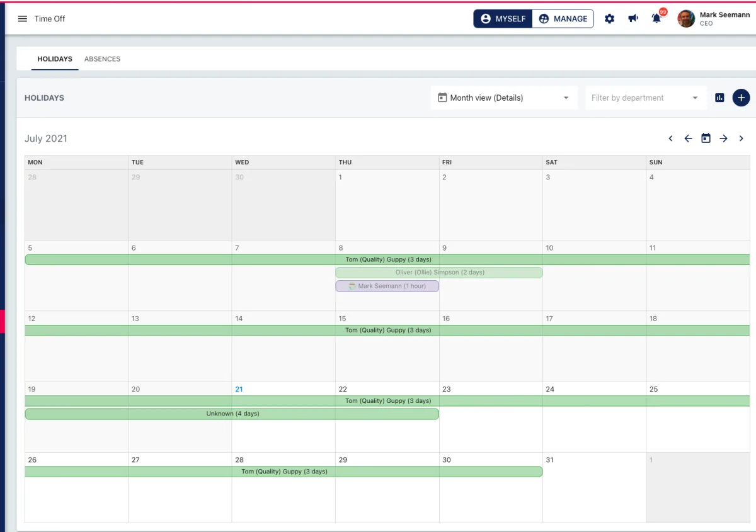The image size is (756, 532).
Task: Select today's date 21
Action: click(x=239, y=389)
